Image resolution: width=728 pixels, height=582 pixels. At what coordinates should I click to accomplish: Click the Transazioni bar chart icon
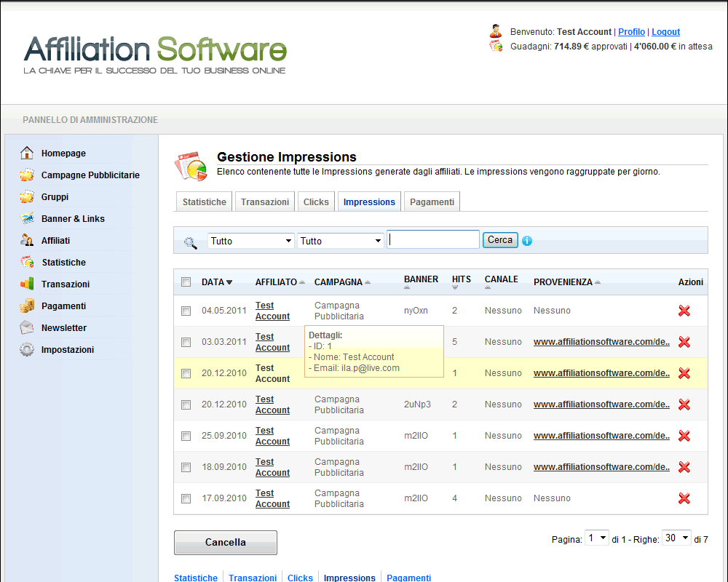point(27,284)
